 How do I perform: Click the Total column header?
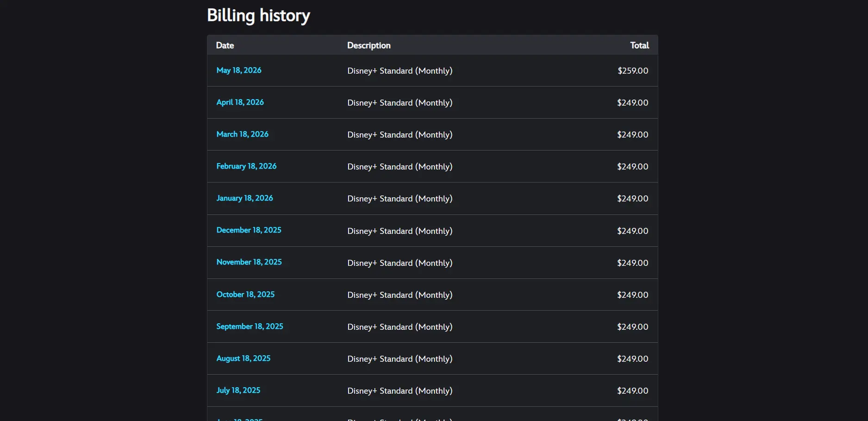click(x=639, y=45)
